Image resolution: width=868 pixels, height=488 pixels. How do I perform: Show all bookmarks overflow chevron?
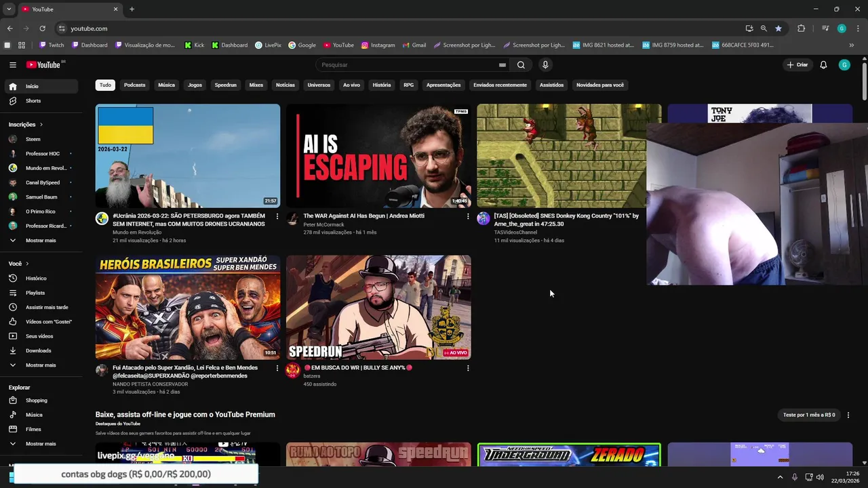(852, 45)
